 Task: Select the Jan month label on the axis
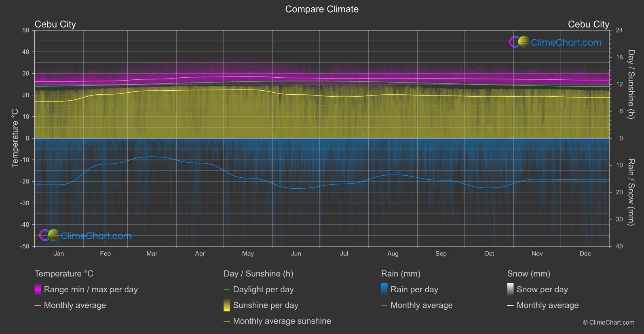[x=59, y=254]
